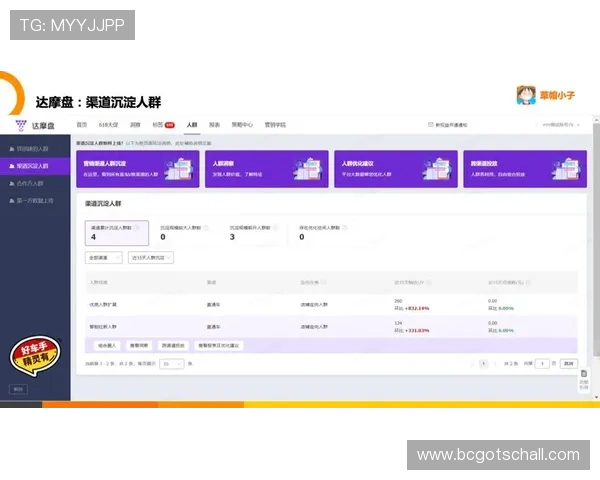Open the 人群优化建议 purple card

pos(396,169)
